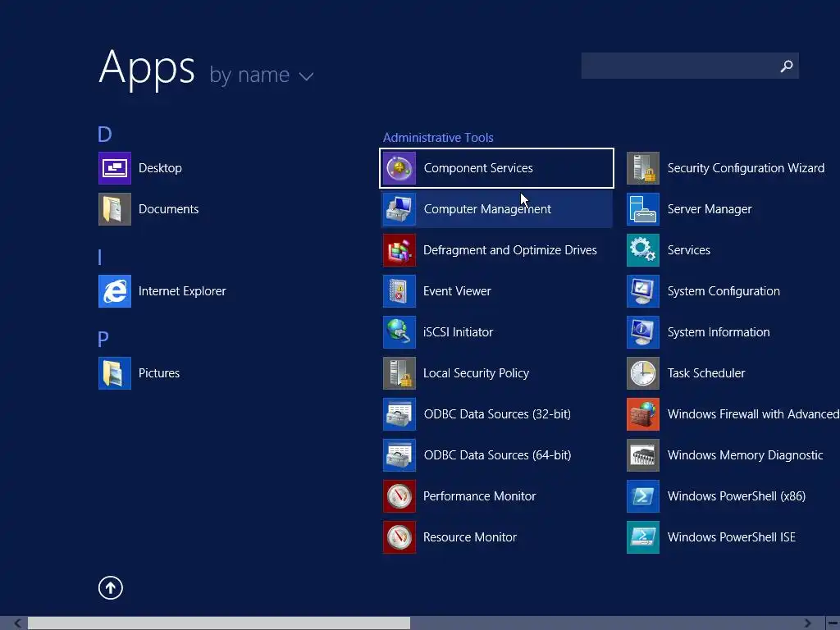This screenshot has height=630, width=840.
Task: Launch Internet Explorer icon
Action: (x=115, y=291)
